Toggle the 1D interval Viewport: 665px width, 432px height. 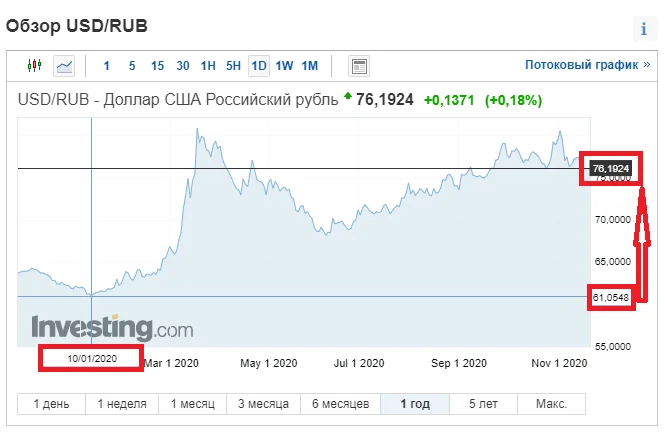[x=259, y=66]
